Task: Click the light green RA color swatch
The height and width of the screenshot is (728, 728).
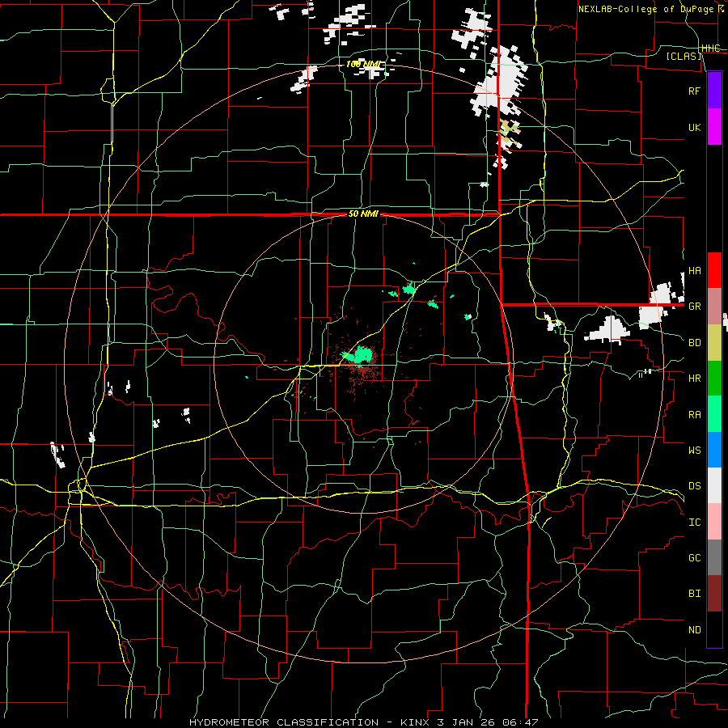Action: (714, 414)
